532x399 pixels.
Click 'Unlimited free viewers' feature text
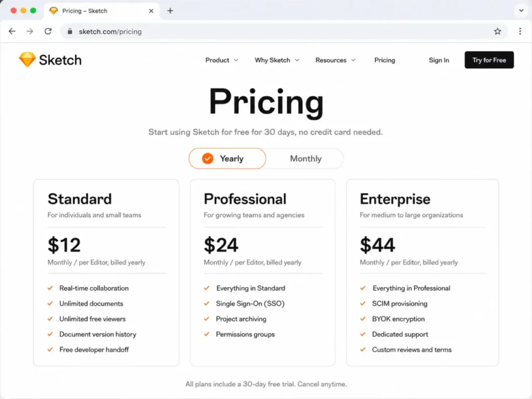92,319
